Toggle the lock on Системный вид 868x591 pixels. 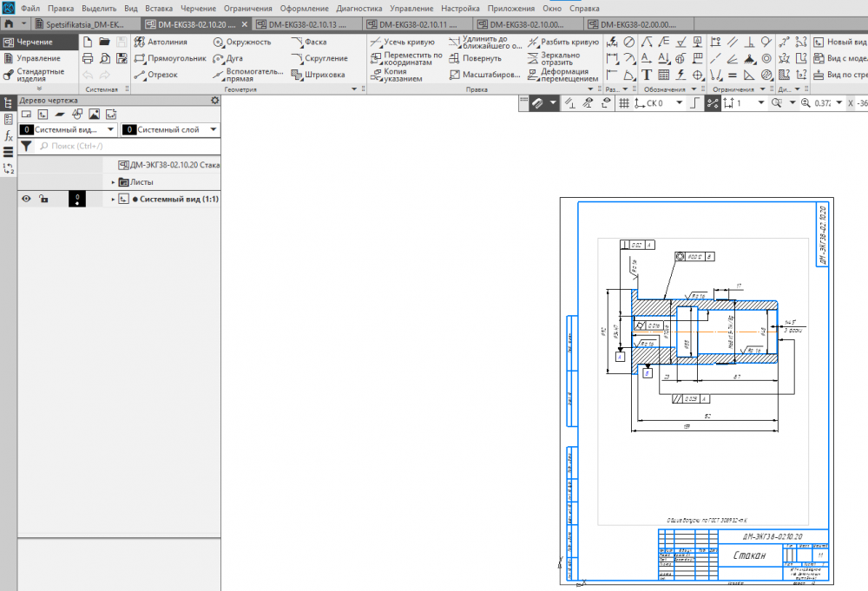[43, 199]
